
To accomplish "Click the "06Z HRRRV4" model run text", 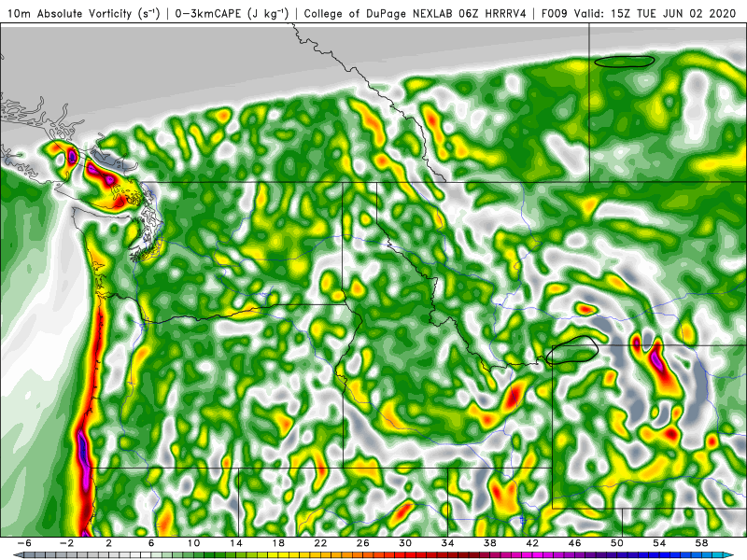I will click(x=493, y=14).
